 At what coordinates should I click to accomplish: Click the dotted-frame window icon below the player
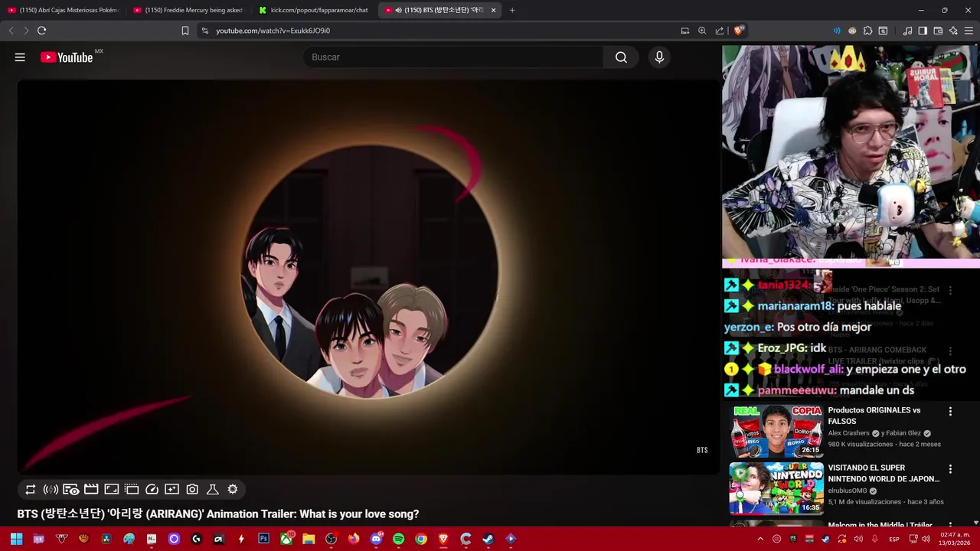pos(132,490)
